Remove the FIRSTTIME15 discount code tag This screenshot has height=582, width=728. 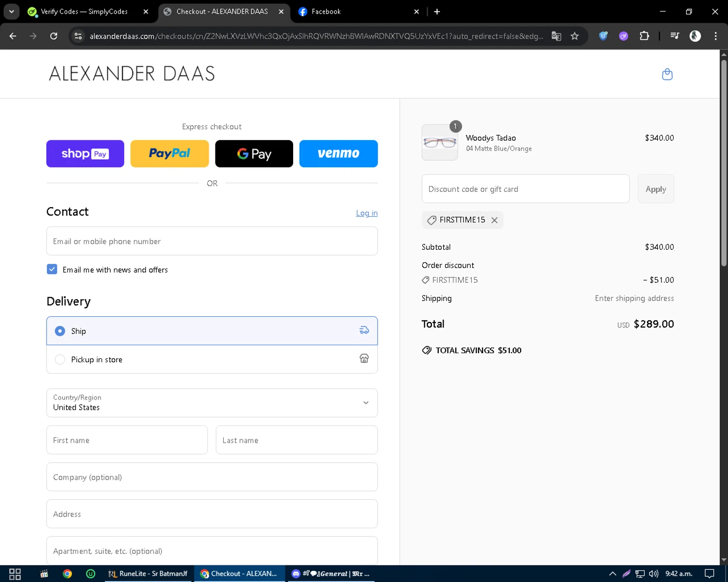point(494,220)
